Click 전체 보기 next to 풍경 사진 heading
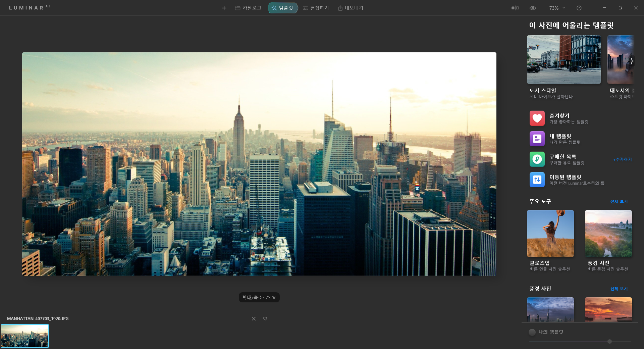The image size is (644, 349). 619,289
